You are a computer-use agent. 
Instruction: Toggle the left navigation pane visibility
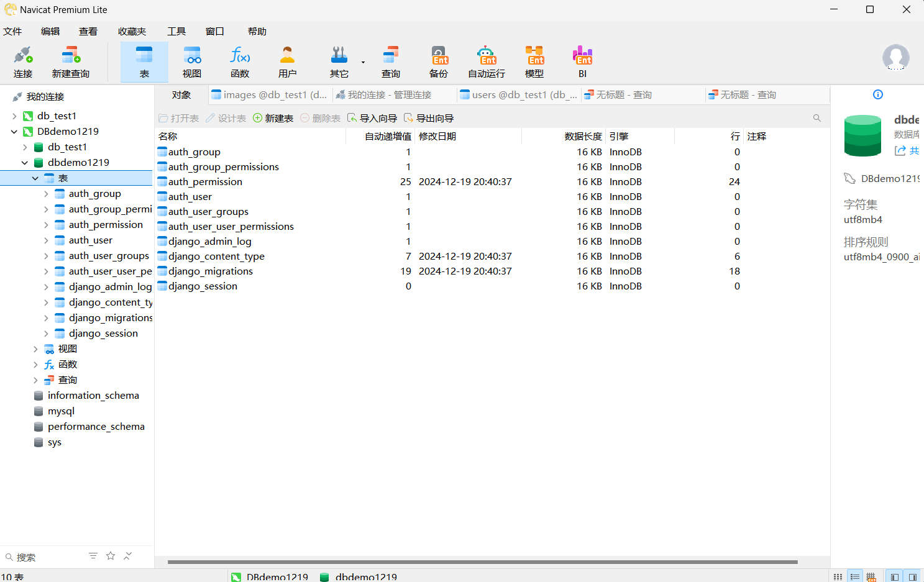[894, 577]
